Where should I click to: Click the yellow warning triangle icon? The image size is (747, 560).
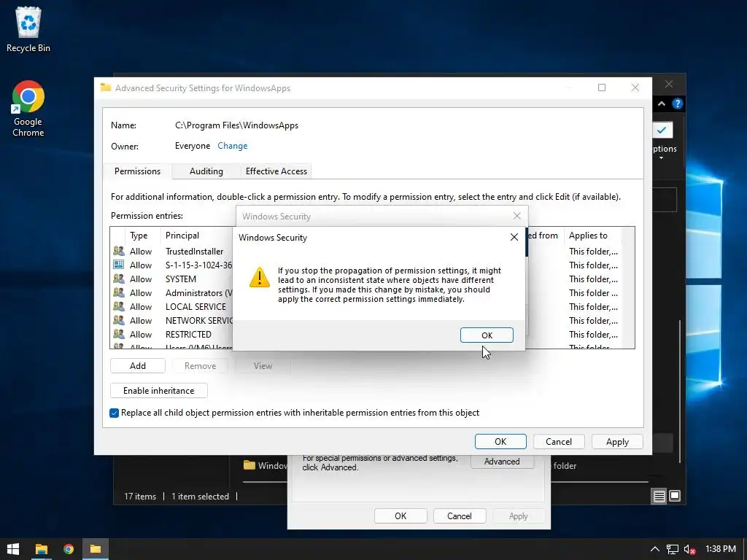(x=259, y=277)
